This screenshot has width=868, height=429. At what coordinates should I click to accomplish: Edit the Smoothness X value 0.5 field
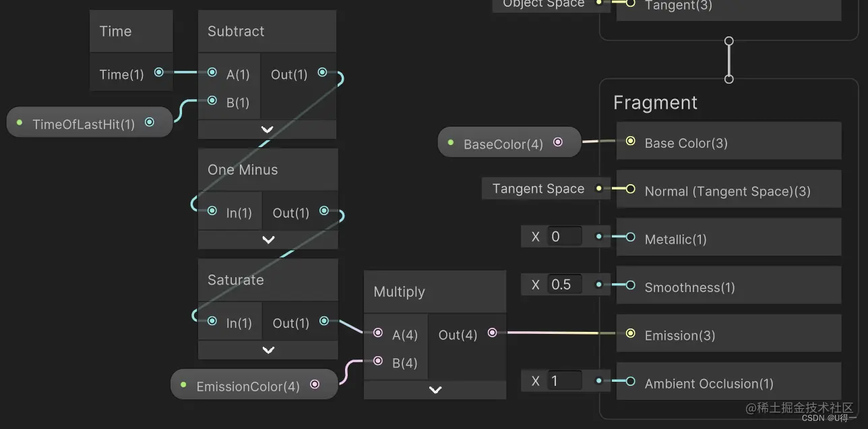[x=565, y=285]
